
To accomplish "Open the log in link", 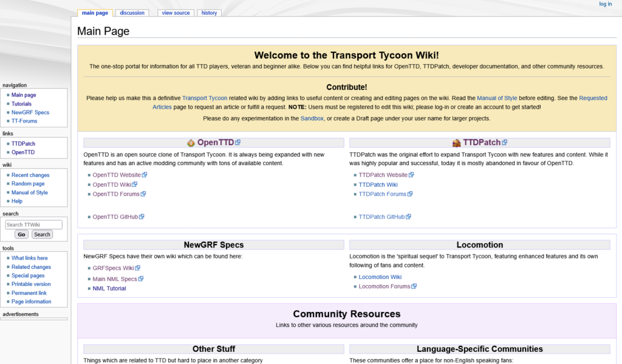I will [605, 4].
